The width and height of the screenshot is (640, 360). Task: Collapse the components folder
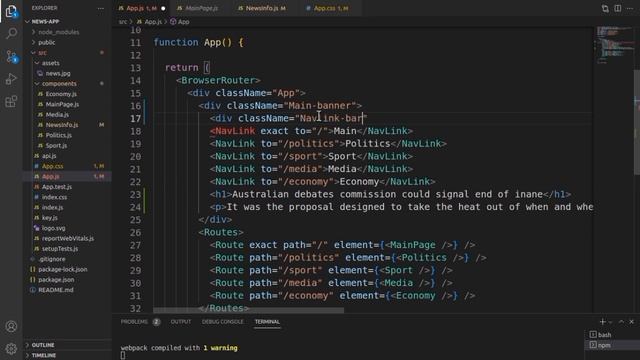(x=59, y=84)
